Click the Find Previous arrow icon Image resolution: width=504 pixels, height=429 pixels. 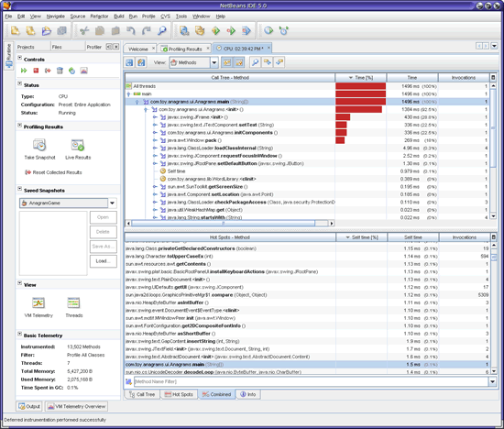pos(267,62)
